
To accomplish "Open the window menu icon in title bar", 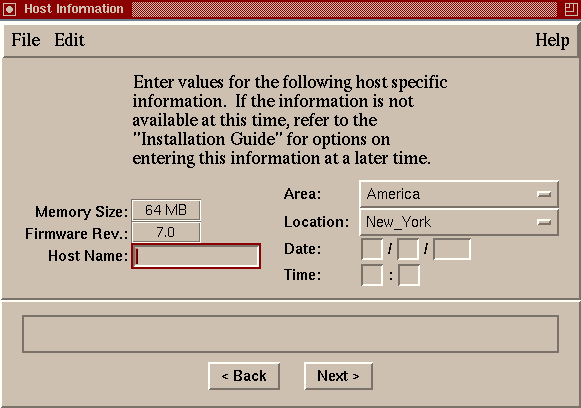I will pyautogui.click(x=10, y=9).
